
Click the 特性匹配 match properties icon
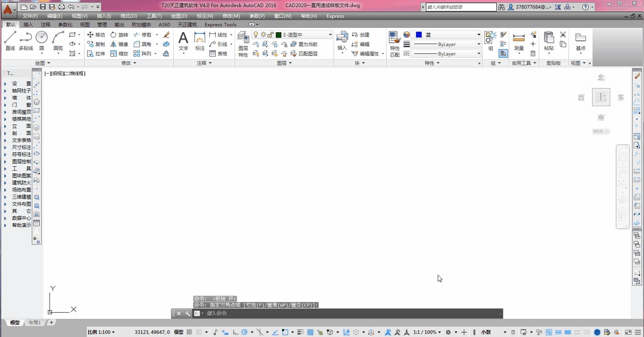coord(394,44)
